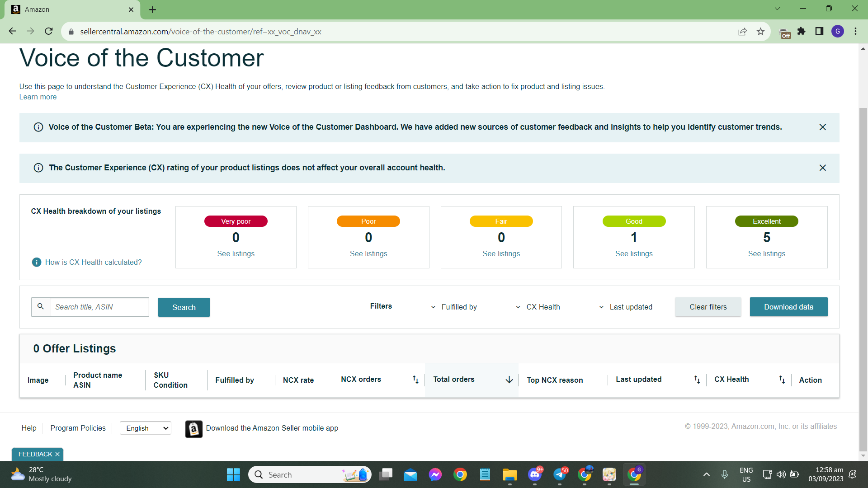See listings under Very poor
This screenshot has height=488, width=868.
point(236,253)
